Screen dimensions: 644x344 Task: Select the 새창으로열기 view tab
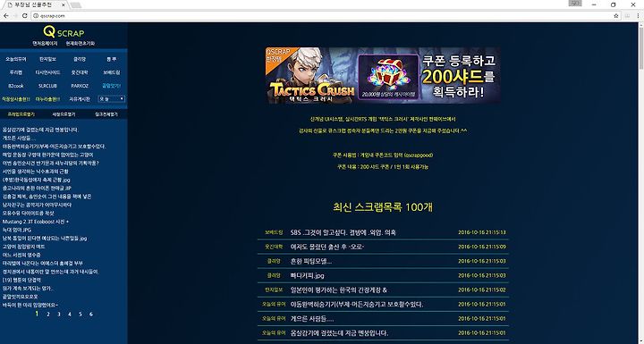[64, 114]
